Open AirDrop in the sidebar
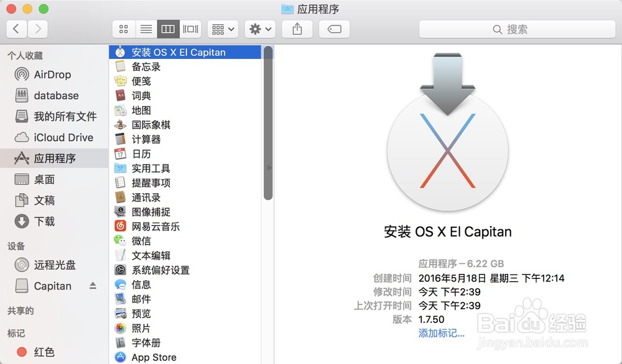The height and width of the screenshot is (364, 622). (54, 75)
